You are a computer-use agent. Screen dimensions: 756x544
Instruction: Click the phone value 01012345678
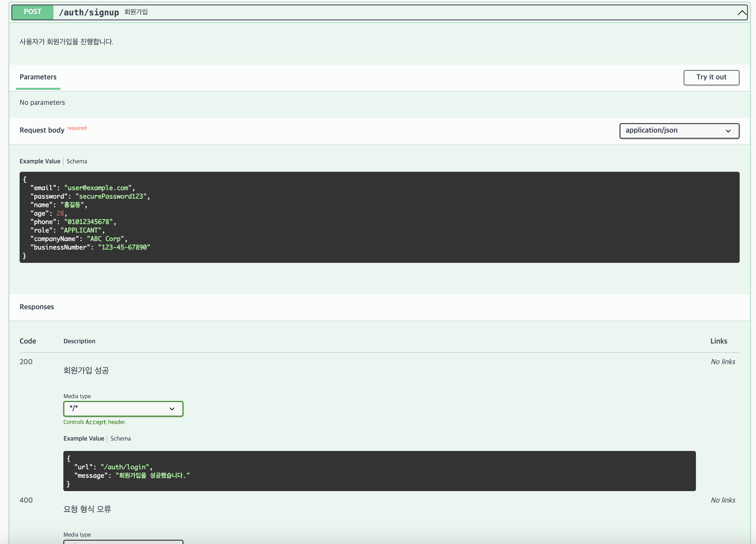88,221
